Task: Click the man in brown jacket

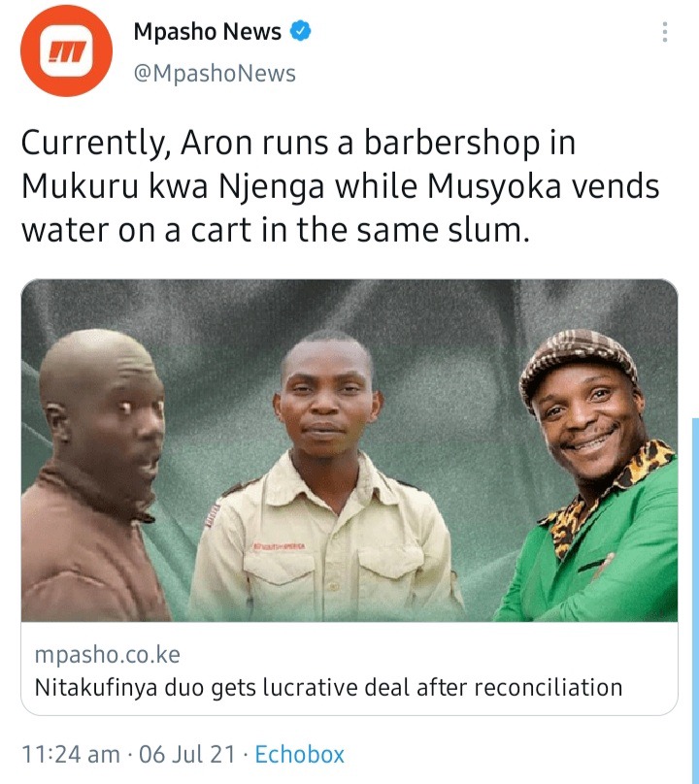Action: tap(95, 475)
